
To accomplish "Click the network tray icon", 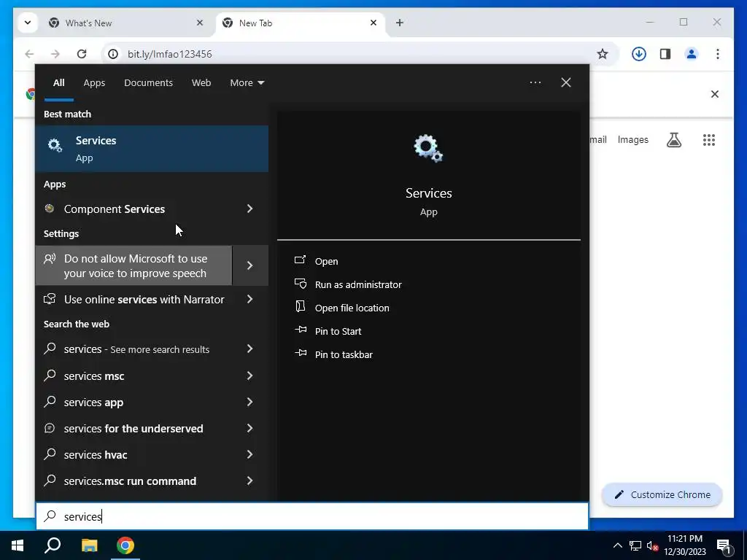I will tap(635, 545).
